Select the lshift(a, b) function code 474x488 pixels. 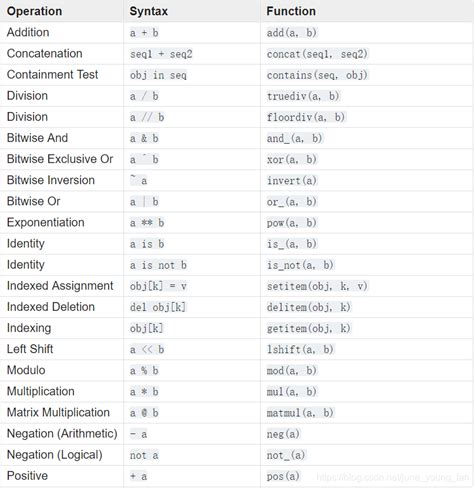(300, 349)
